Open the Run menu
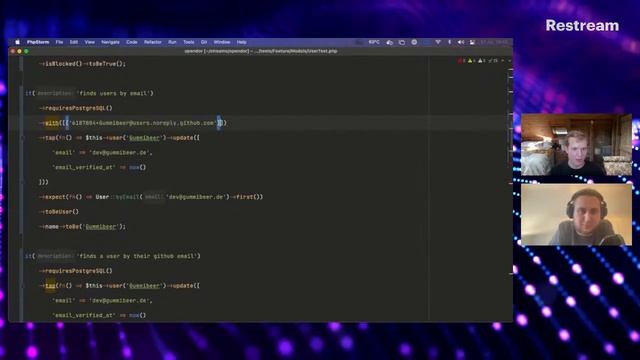 172,42
